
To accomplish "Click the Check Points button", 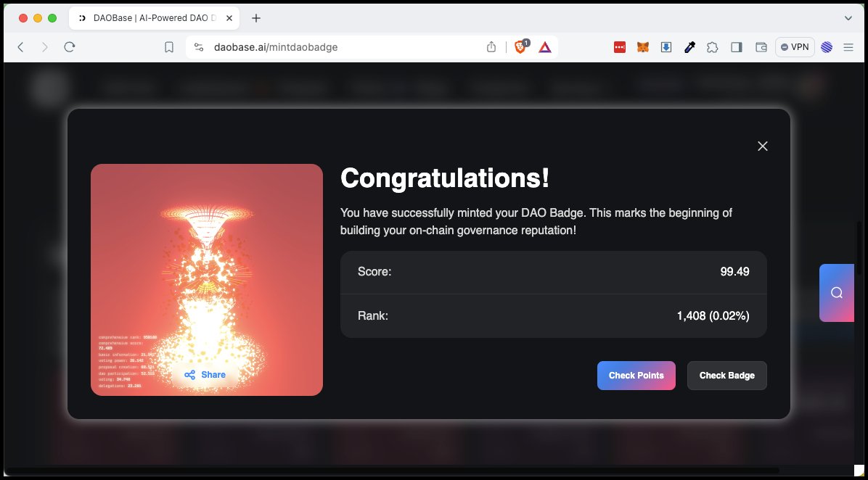I will (636, 375).
